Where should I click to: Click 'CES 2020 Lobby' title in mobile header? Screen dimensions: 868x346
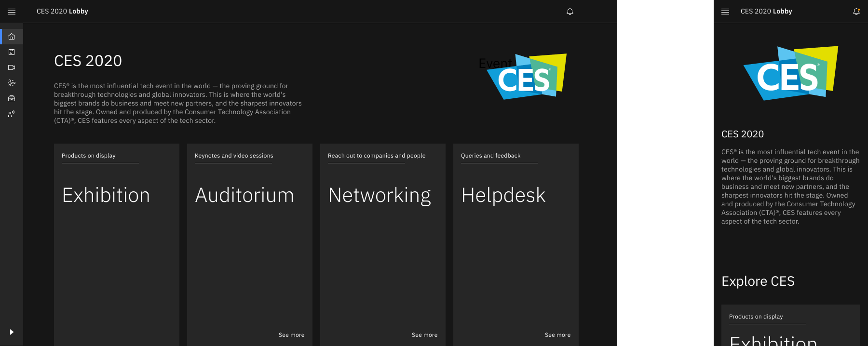(766, 12)
